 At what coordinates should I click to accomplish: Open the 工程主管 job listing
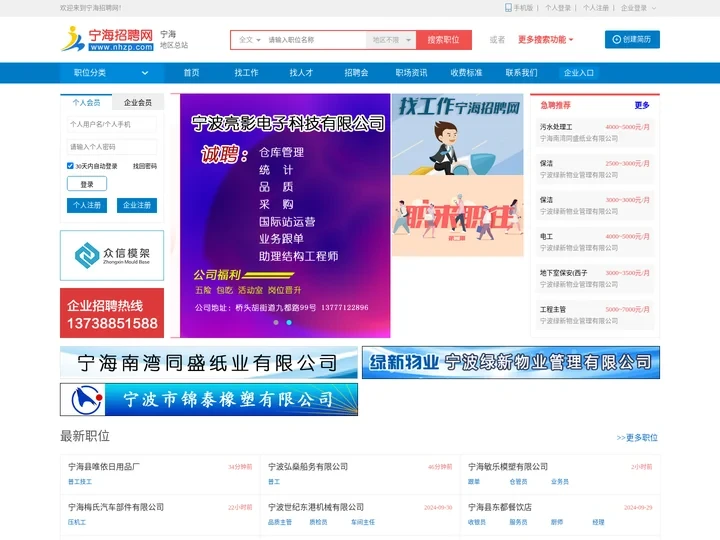coord(595,315)
